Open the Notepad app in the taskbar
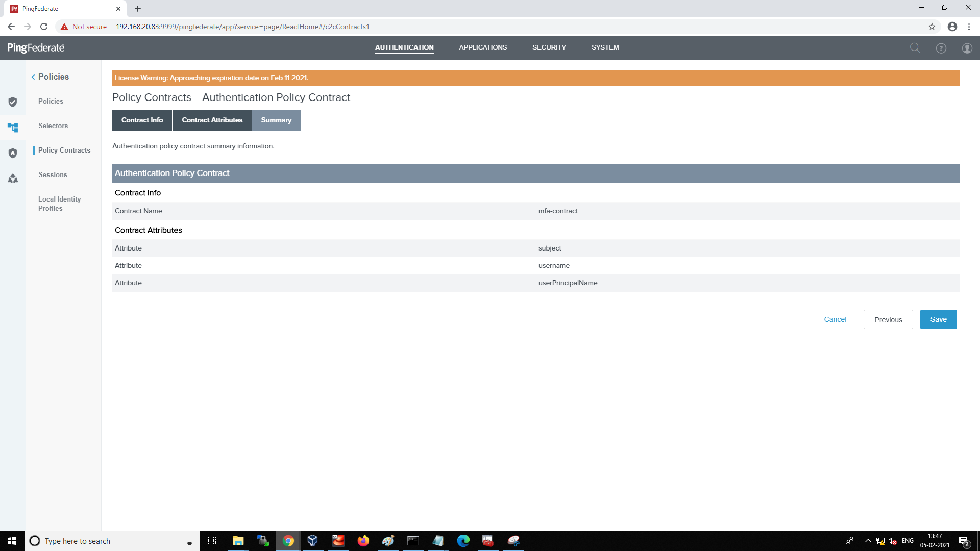The width and height of the screenshot is (980, 551). (438, 541)
